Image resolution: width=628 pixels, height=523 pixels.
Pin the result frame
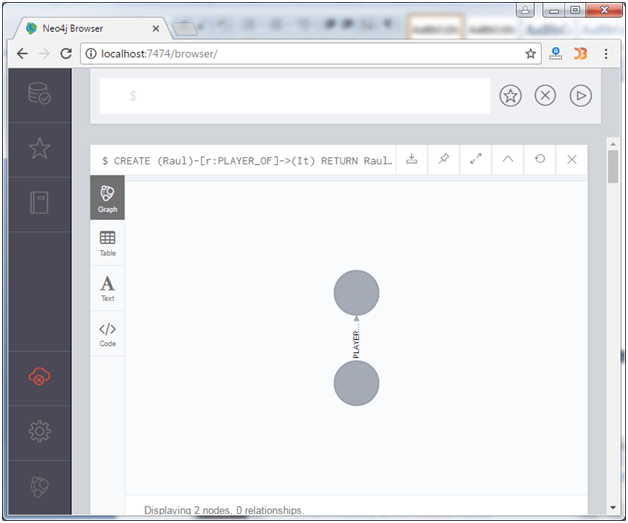coord(444,159)
